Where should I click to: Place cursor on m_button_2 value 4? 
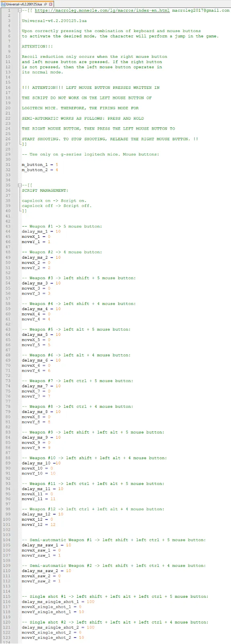[57, 170]
